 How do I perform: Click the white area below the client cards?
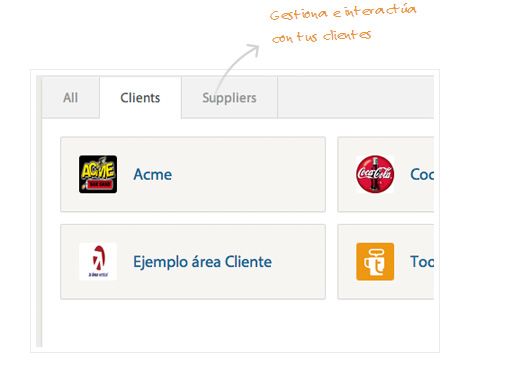click(x=238, y=323)
